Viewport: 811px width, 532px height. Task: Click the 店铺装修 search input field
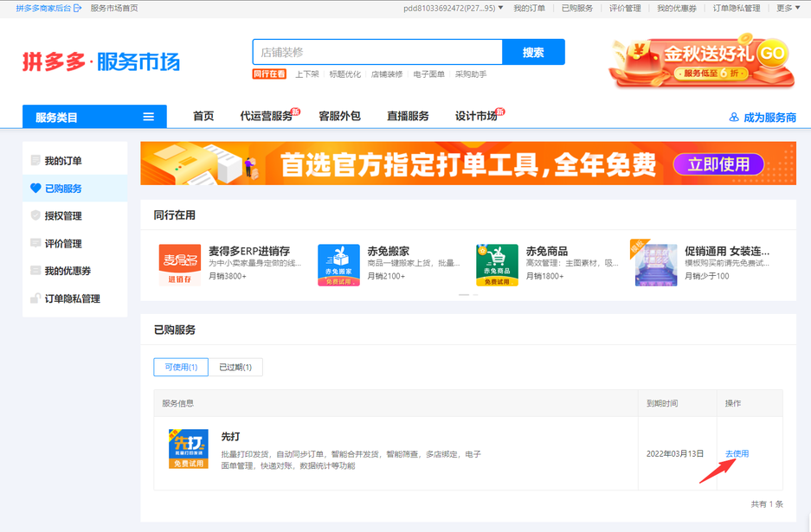click(377, 52)
